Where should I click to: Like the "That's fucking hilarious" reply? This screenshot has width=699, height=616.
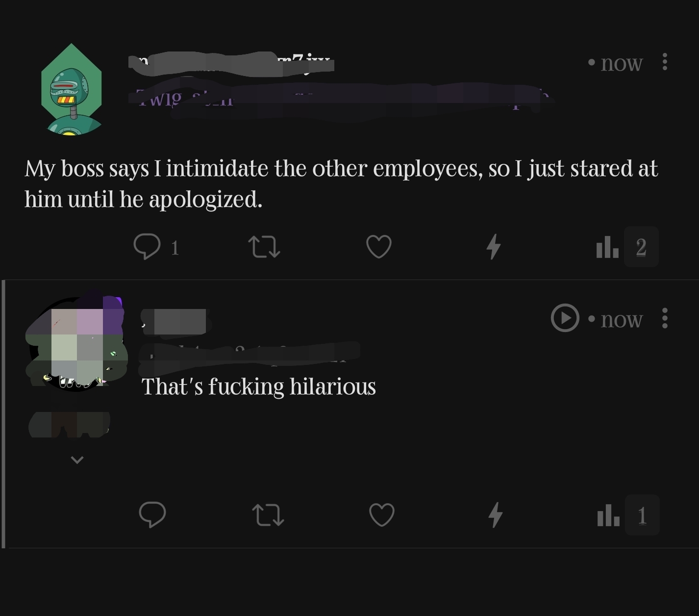tap(381, 515)
